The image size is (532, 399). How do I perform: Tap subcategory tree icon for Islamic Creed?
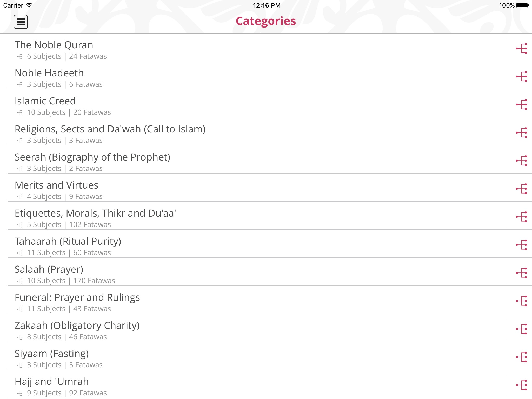pyautogui.click(x=521, y=105)
